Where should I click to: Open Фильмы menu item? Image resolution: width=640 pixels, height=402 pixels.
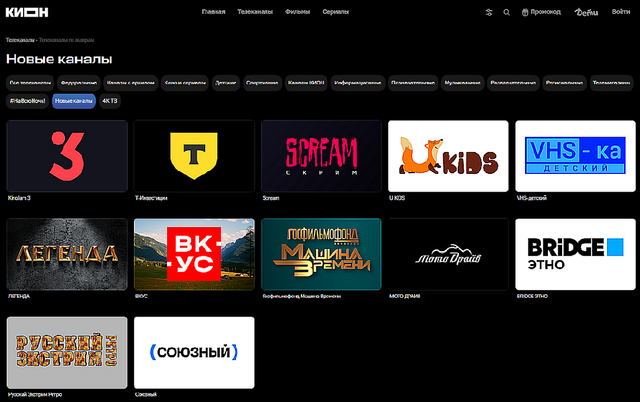click(298, 12)
